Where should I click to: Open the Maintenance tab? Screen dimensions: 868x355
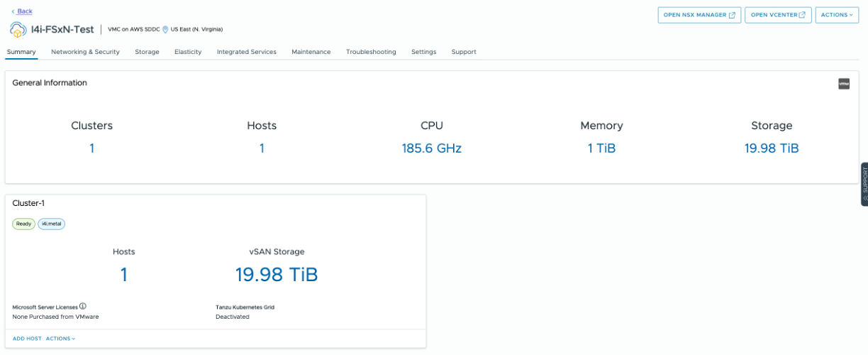coord(311,52)
